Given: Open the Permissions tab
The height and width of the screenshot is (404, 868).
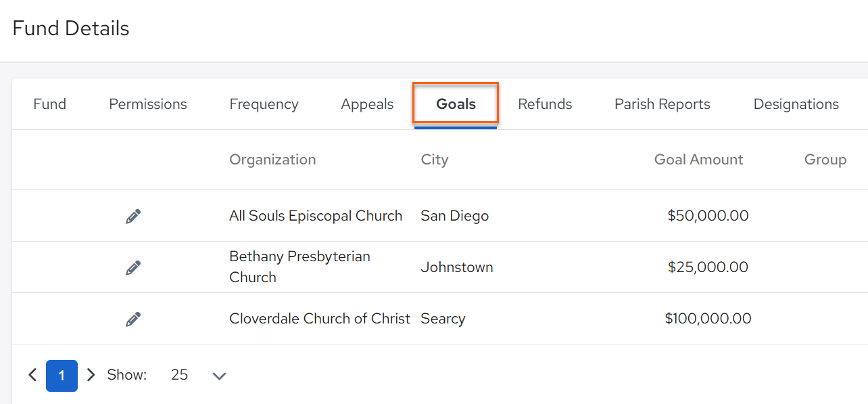Looking at the screenshot, I should [x=148, y=104].
